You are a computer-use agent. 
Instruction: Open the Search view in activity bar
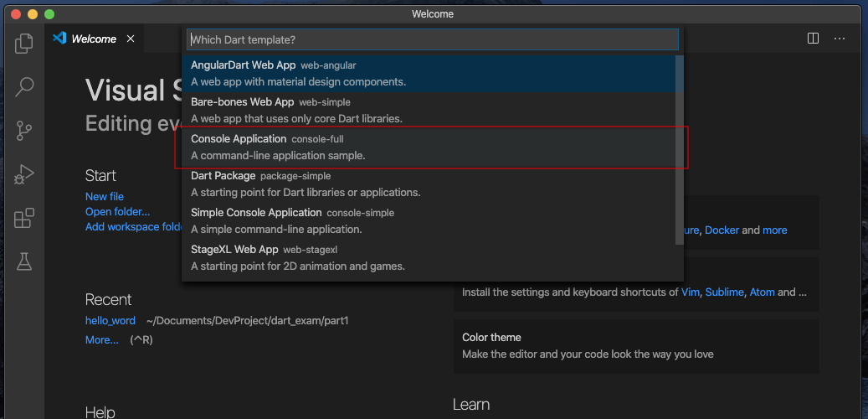pos(23,87)
